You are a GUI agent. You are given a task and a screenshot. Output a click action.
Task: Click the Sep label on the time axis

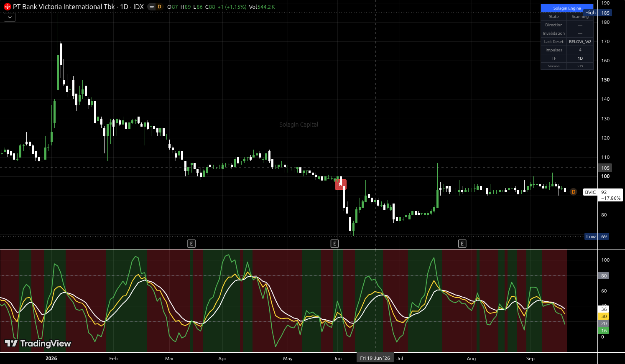point(530,359)
